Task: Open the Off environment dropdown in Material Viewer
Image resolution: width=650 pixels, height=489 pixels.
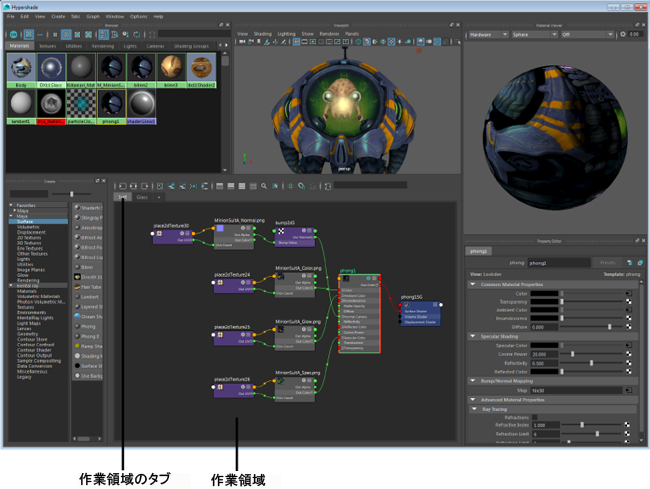Action: click(587, 35)
